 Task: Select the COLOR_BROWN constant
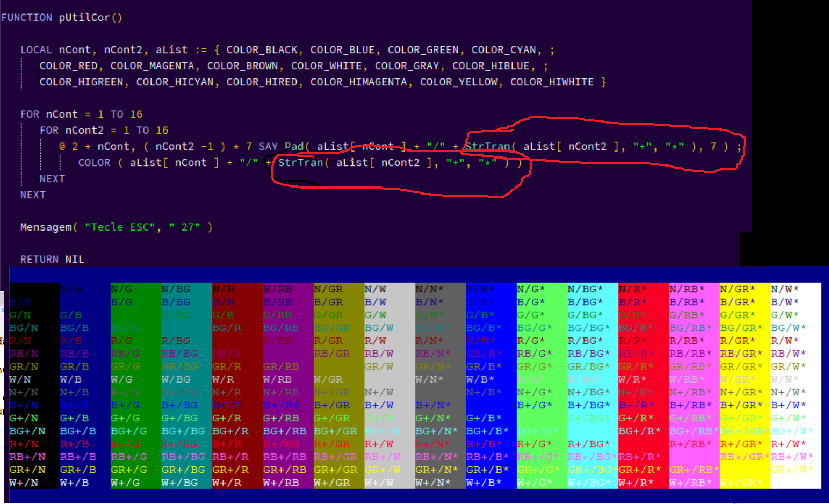pyautogui.click(x=242, y=66)
